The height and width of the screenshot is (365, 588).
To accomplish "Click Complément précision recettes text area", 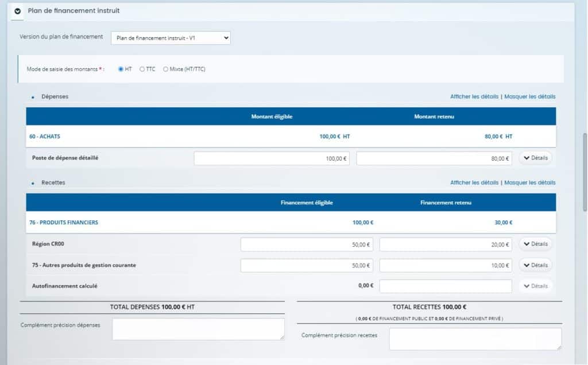I will tap(475, 339).
